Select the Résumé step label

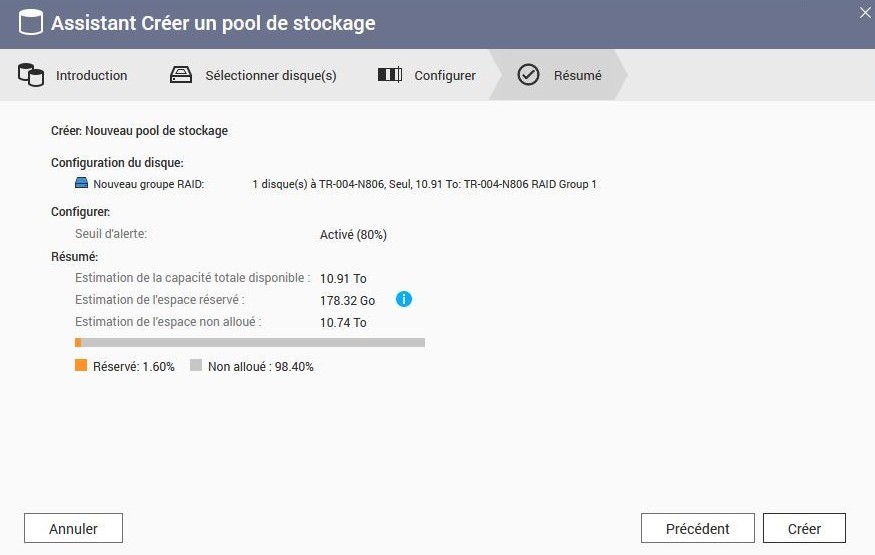577,75
